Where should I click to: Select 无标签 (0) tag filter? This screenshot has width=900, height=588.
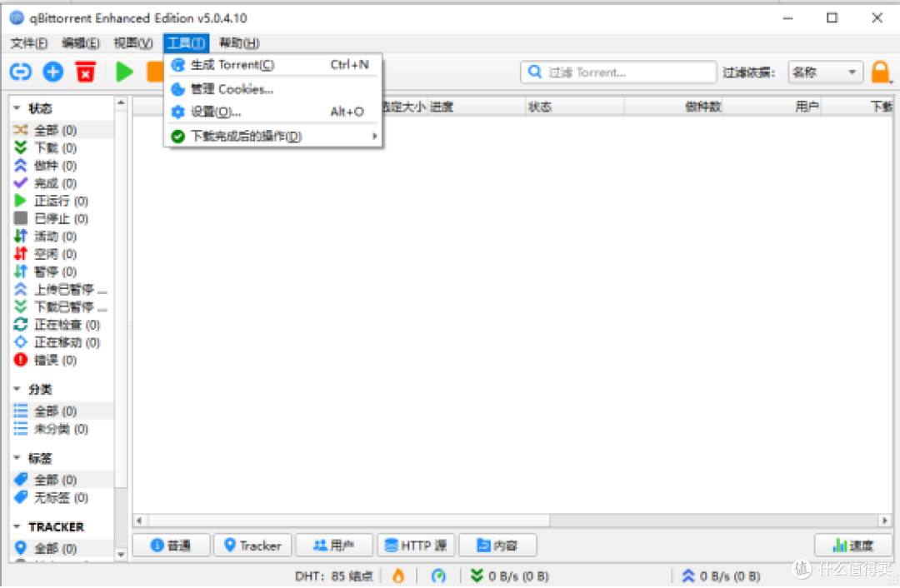[62, 497]
